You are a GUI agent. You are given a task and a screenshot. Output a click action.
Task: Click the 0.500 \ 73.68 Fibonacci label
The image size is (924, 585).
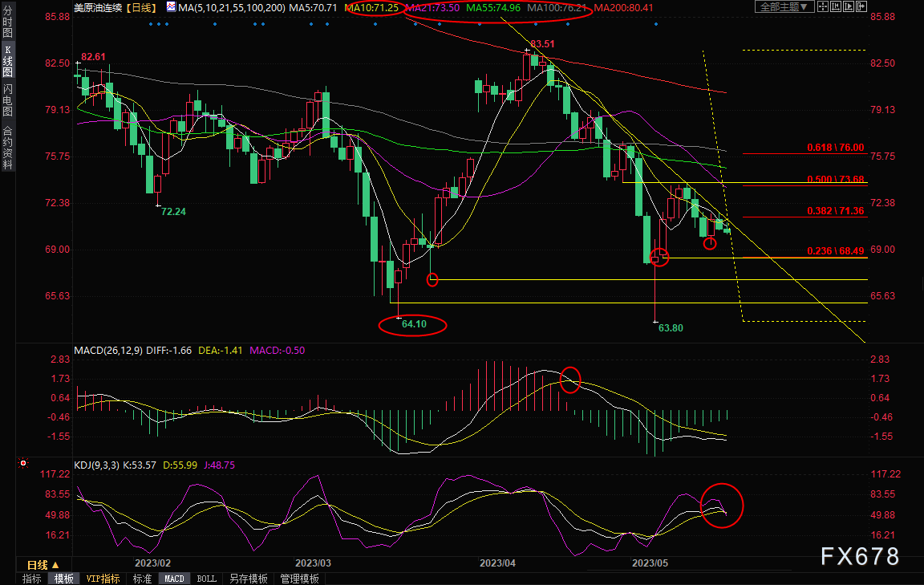click(836, 179)
